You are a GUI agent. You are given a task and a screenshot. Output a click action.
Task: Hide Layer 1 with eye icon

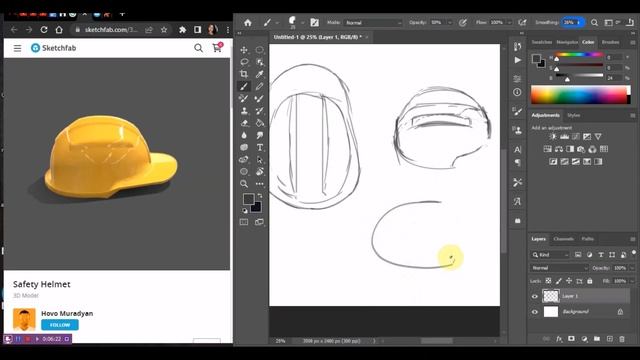(x=535, y=296)
